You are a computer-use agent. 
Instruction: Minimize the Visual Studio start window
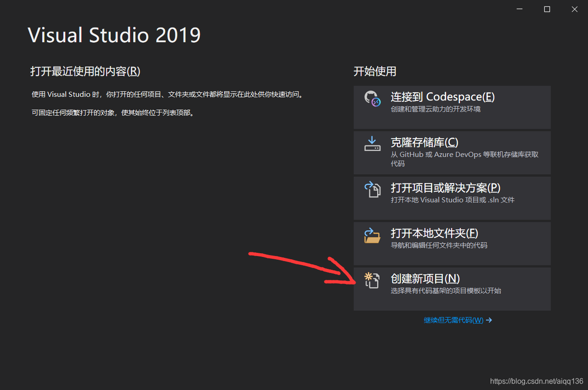point(520,9)
